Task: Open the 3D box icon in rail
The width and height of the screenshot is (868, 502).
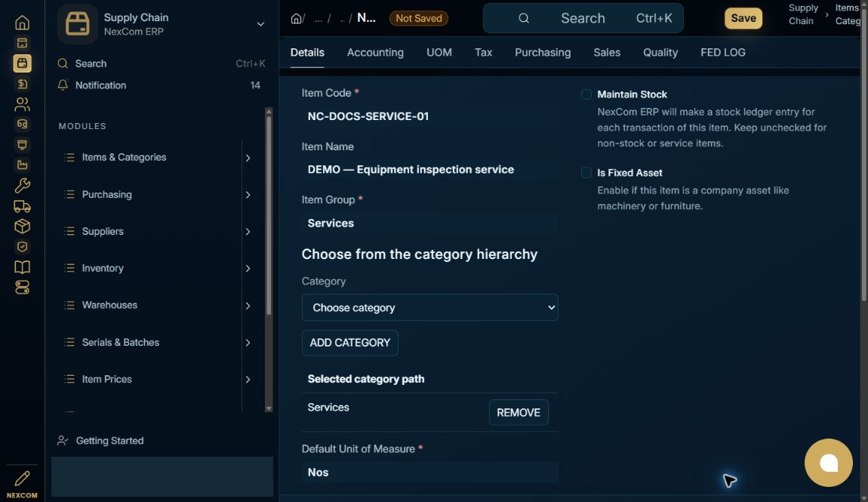Action: tap(22, 226)
